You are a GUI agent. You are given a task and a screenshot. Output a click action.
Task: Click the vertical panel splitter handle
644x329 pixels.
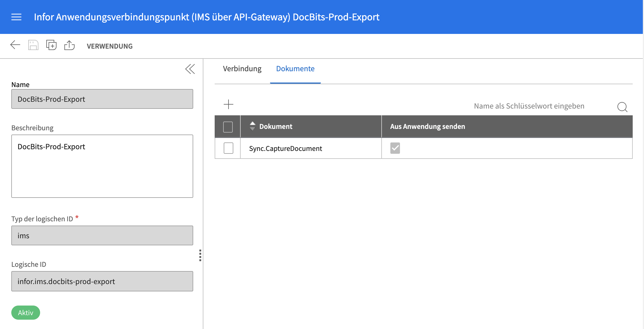pos(200,255)
